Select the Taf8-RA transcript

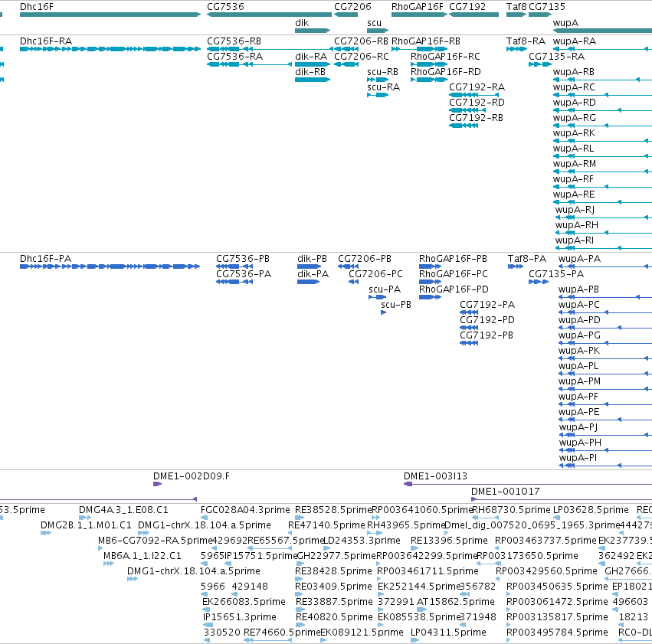tap(516, 49)
